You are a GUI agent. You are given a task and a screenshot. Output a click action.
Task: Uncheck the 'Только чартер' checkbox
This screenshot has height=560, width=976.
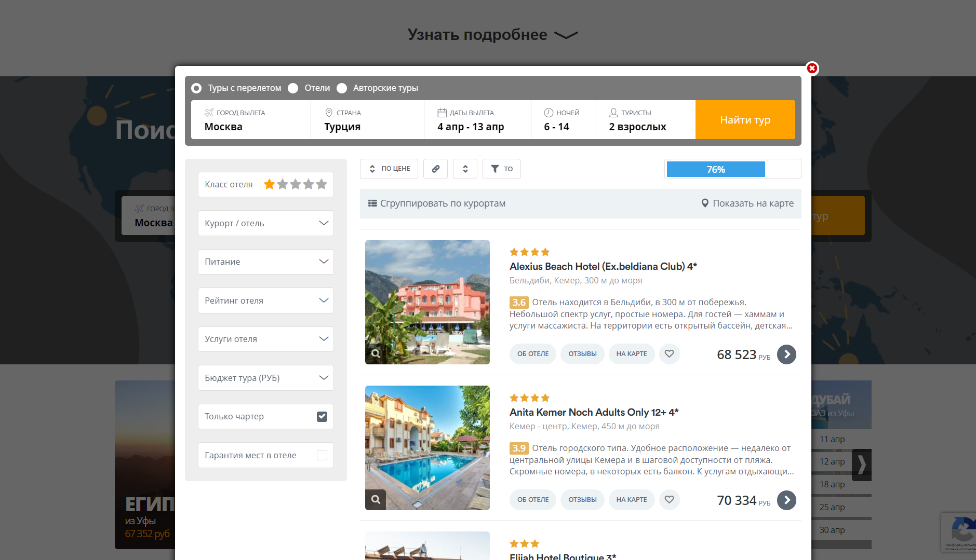point(322,417)
